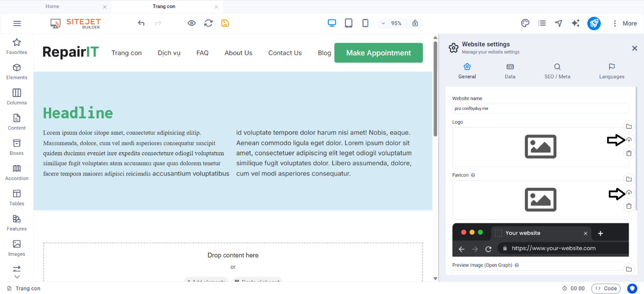
Task: Open the Languages settings tab
Action: (x=611, y=71)
